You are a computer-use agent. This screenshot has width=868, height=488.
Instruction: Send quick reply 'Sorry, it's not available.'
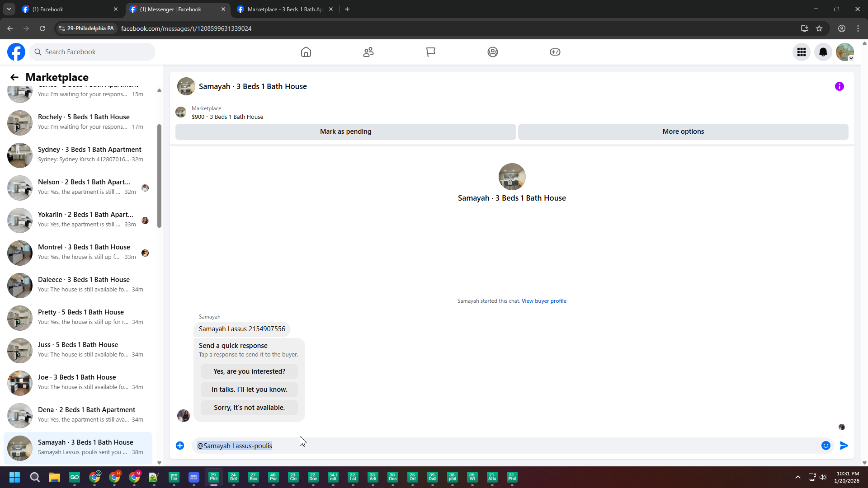(x=249, y=408)
